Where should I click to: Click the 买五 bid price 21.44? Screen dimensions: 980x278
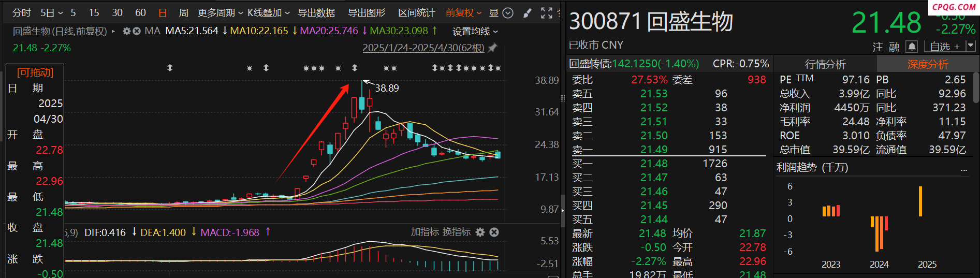[654, 220]
